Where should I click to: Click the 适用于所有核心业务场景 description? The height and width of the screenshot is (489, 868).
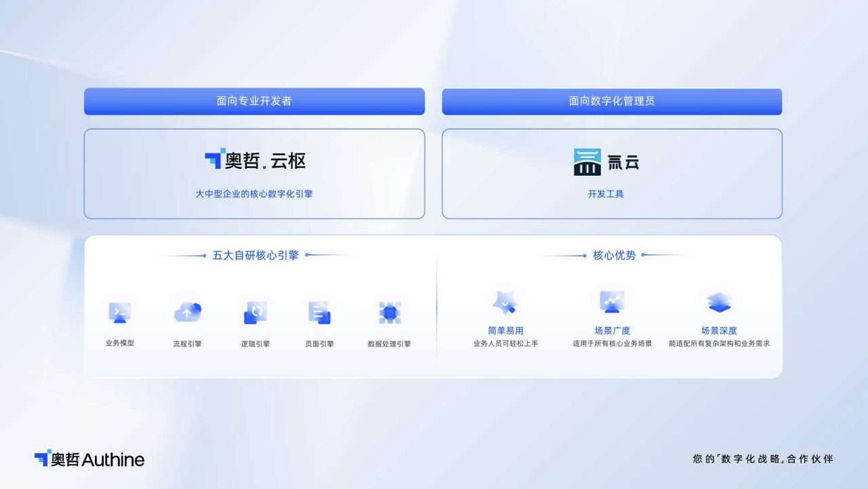tap(612, 344)
